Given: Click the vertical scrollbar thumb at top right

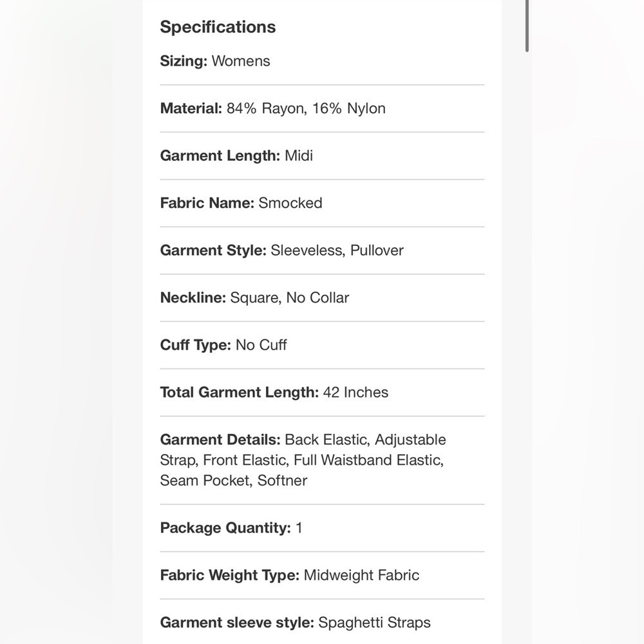Looking at the screenshot, I should tap(527, 26).
